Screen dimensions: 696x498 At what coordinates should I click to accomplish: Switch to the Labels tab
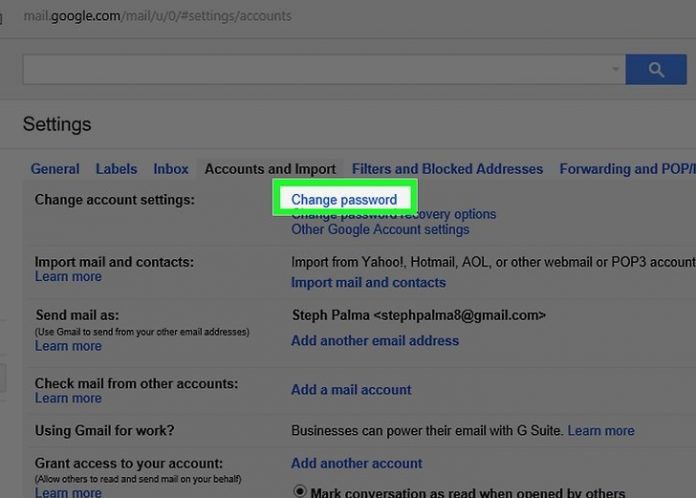pos(116,169)
